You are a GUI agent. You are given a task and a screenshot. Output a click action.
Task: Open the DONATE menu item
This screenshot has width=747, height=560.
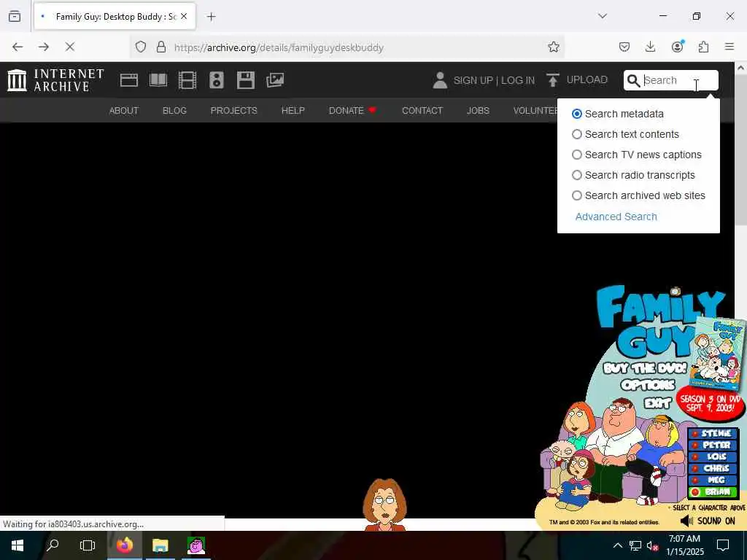[352, 111]
